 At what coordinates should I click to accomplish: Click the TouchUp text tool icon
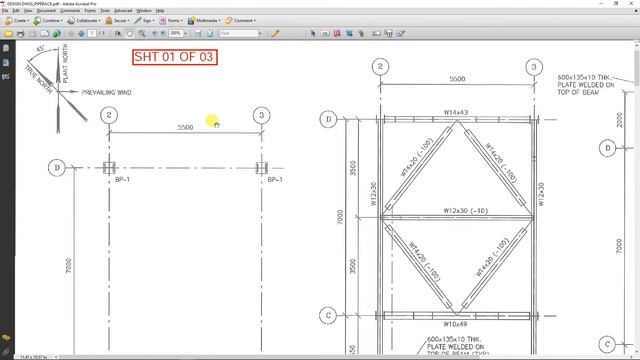[325, 33]
